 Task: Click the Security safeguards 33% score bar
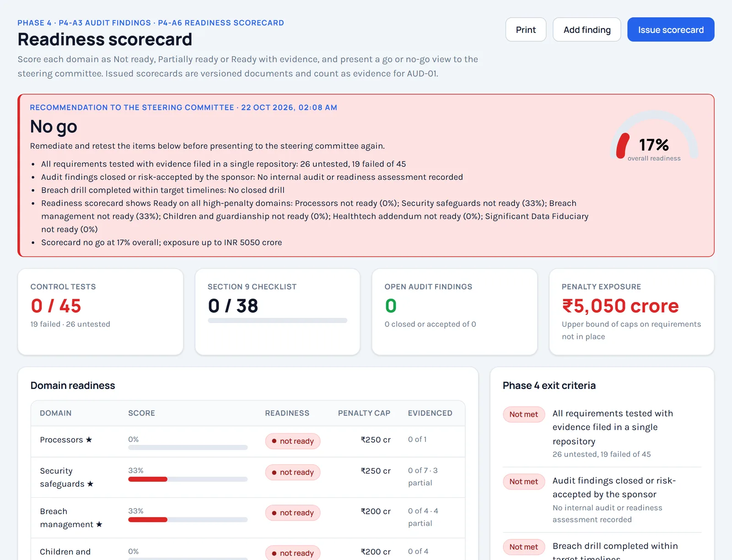pyautogui.click(x=188, y=479)
